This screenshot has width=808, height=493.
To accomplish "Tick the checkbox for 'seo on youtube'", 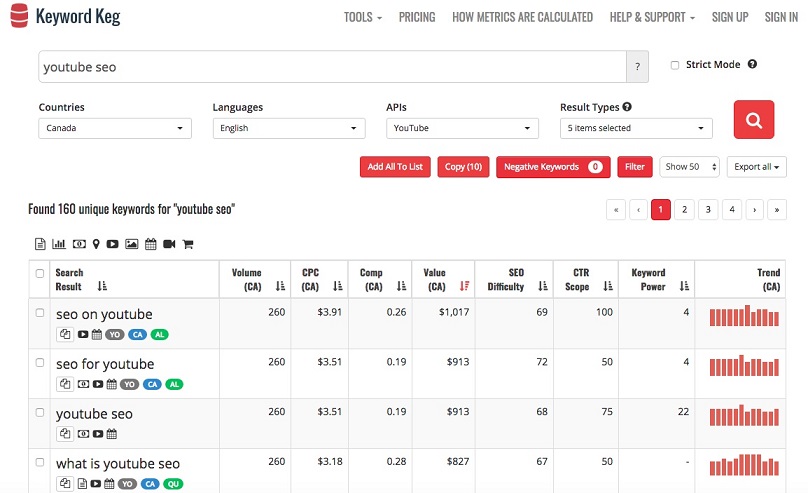I will coord(40,313).
